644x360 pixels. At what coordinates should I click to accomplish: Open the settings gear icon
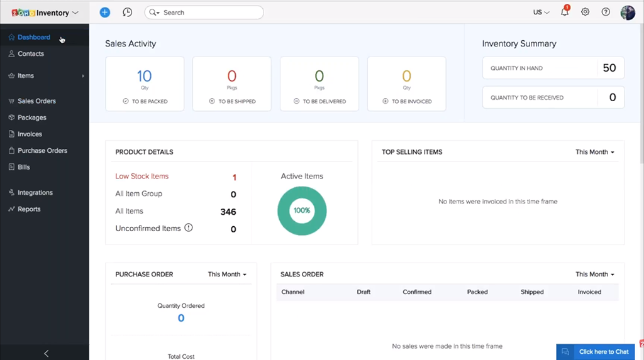tap(586, 12)
